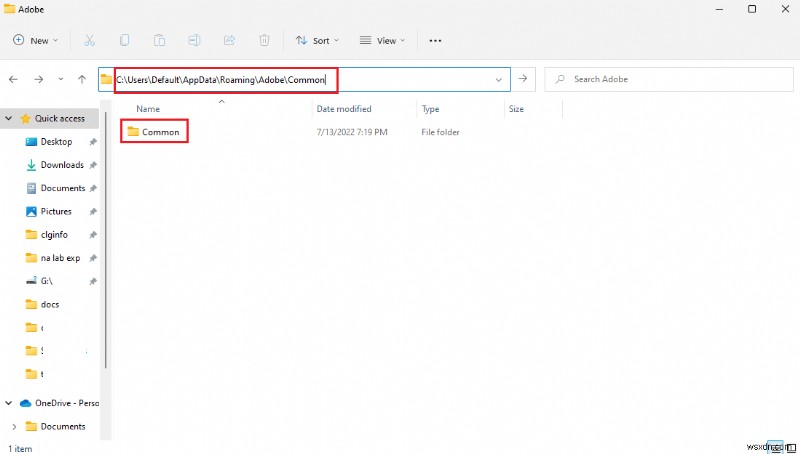800x454 pixels.
Task: Expand address bar history dropdown
Action: click(x=498, y=80)
